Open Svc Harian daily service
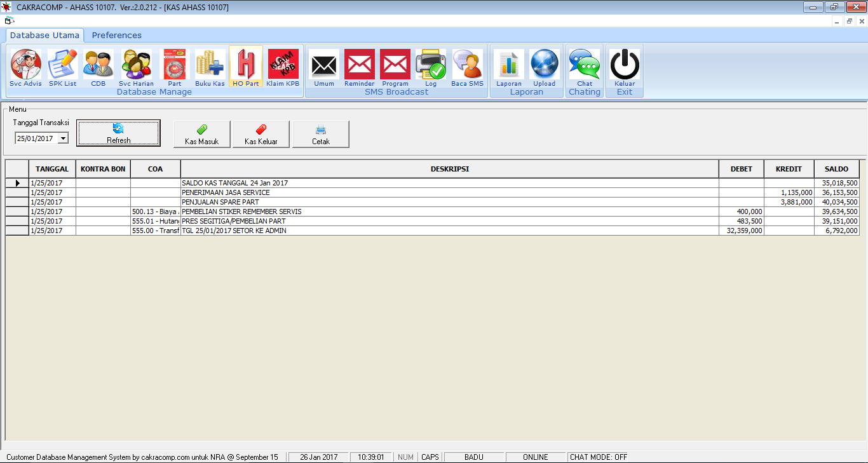 [x=136, y=65]
